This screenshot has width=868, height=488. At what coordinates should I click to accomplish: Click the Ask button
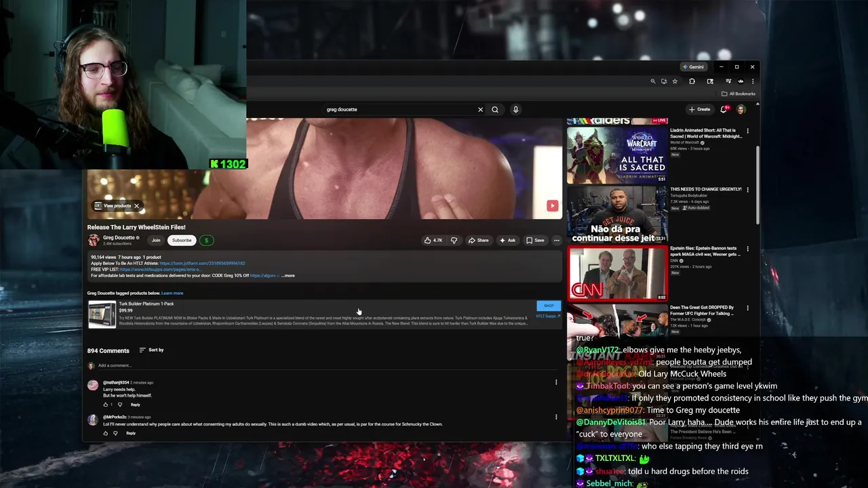click(x=507, y=240)
